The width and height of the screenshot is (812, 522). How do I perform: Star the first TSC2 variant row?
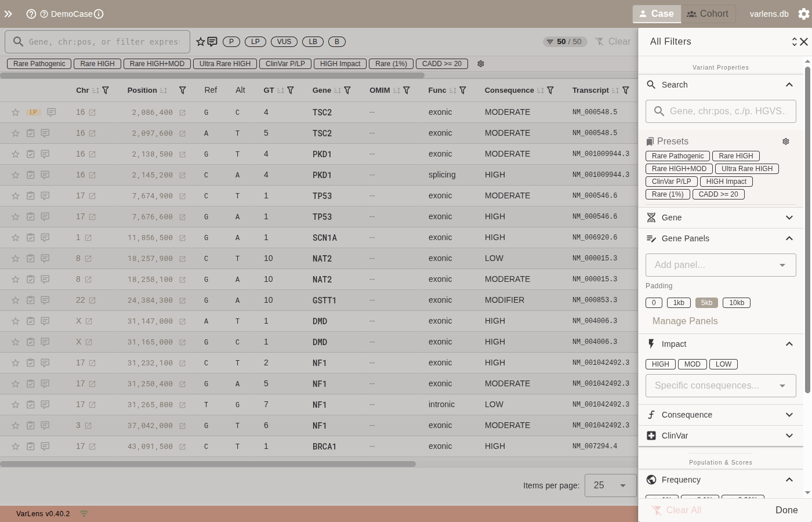[x=16, y=113]
